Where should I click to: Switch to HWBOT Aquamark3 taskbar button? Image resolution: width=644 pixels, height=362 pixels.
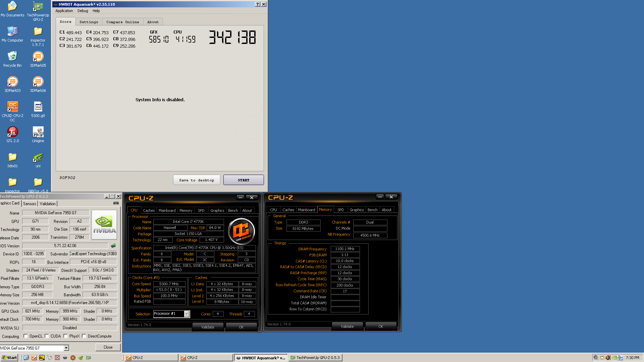tap(261, 358)
